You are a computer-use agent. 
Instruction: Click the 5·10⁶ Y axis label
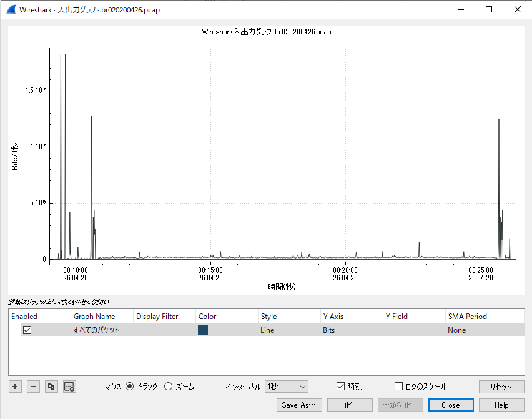click(37, 202)
